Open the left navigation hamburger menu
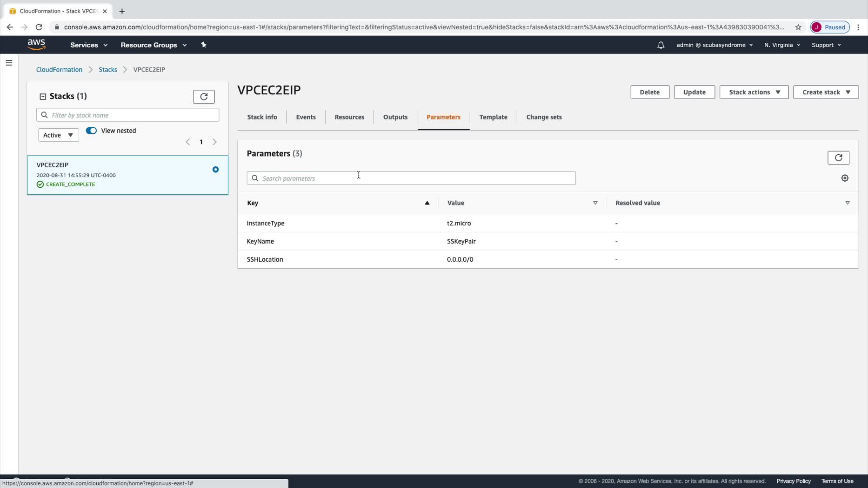 click(x=9, y=63)
